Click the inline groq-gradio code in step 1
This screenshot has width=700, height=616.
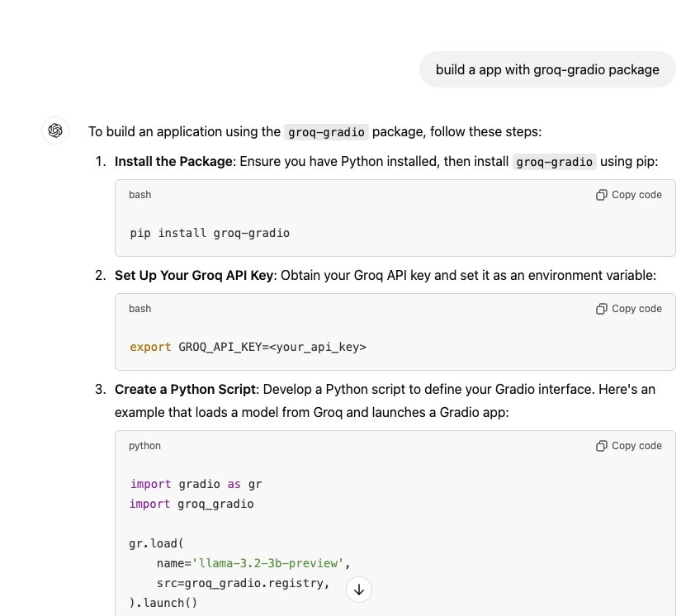[555, 162]
